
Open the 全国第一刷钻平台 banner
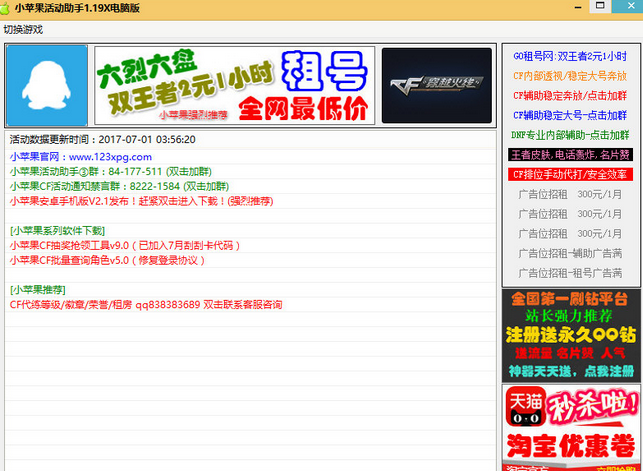(x=571, y=335)
